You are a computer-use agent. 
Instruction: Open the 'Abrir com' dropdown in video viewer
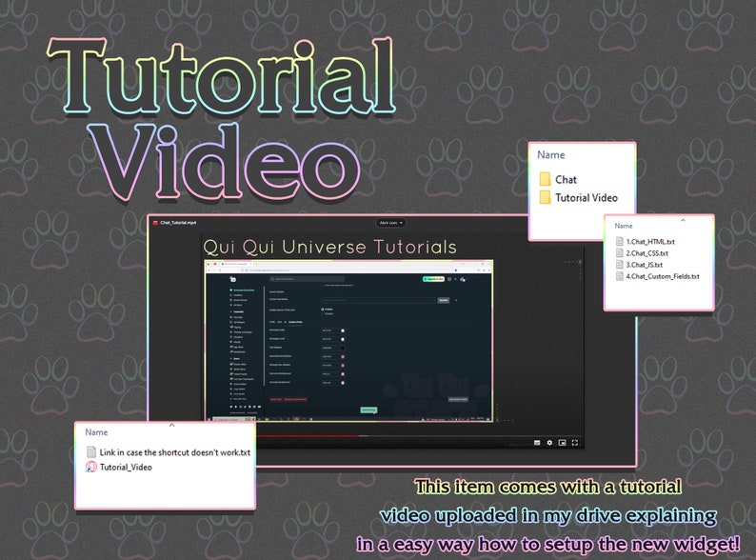coord(390,223)
